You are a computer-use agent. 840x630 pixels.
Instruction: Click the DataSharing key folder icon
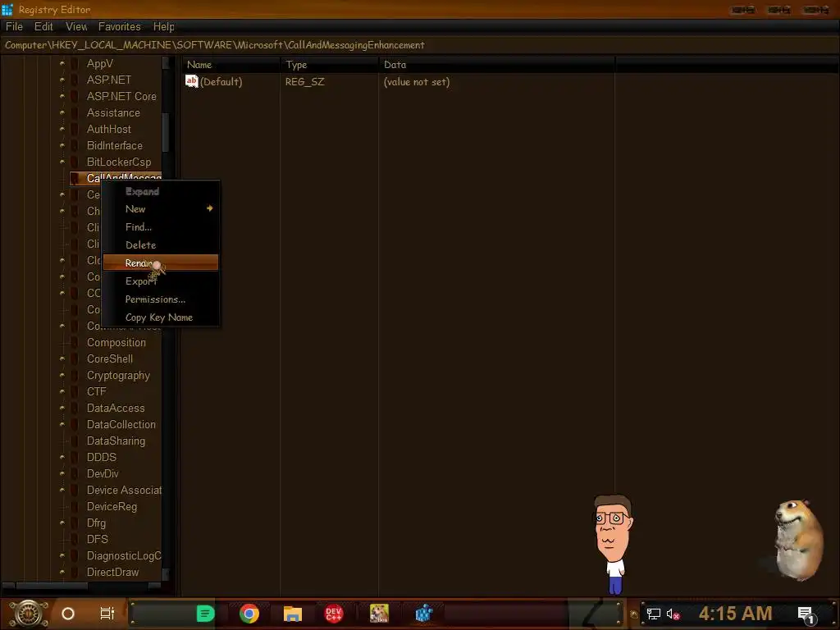pyautogui.click(x=75, y=441)
